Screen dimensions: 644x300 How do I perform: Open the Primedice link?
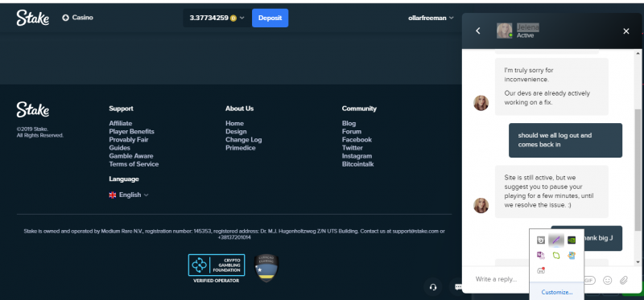[x=240, y=148]
